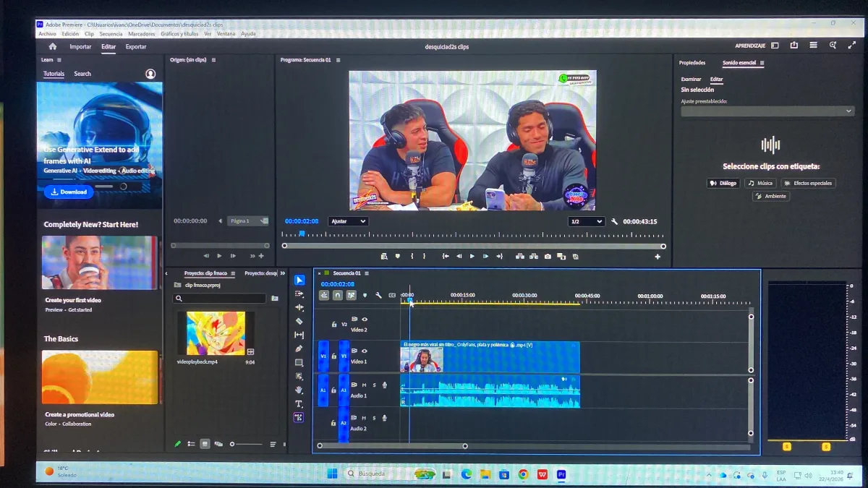Open the Ajustar zoom level dropdown
Screen dimensions: 868x488
pos(348,221)
